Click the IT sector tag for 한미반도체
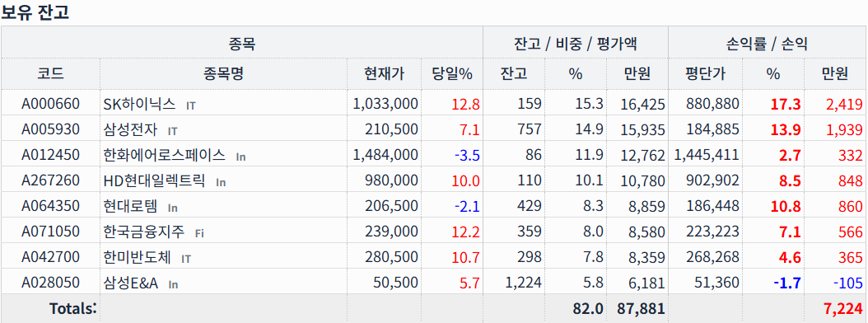Screen dimensions: 868x323 point(186,259)
